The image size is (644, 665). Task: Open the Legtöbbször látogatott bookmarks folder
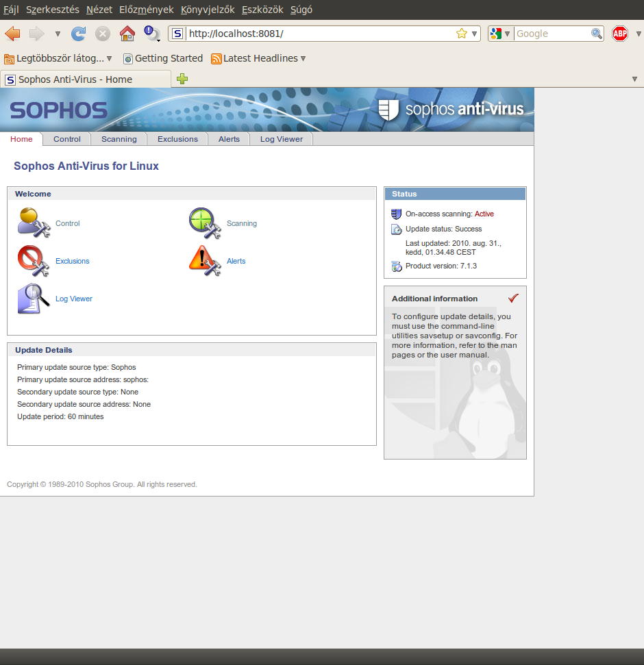tap(58, 58)
